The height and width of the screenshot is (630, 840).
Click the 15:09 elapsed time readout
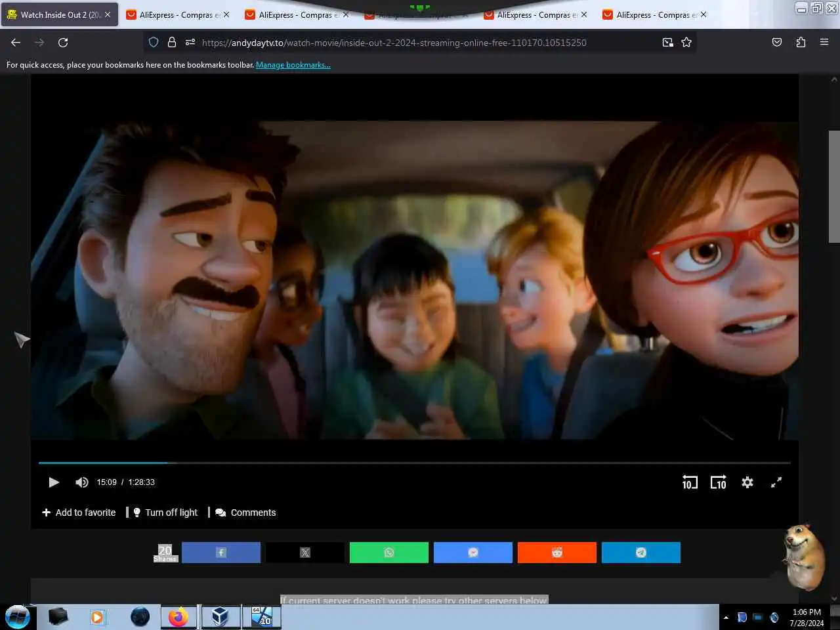[x=106, y=482]
